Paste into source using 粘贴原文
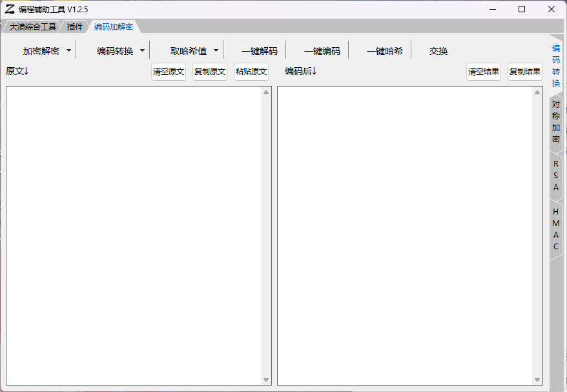Image resolution: width=567 pixels, height=392 pixels. click(x=251, y=72)
